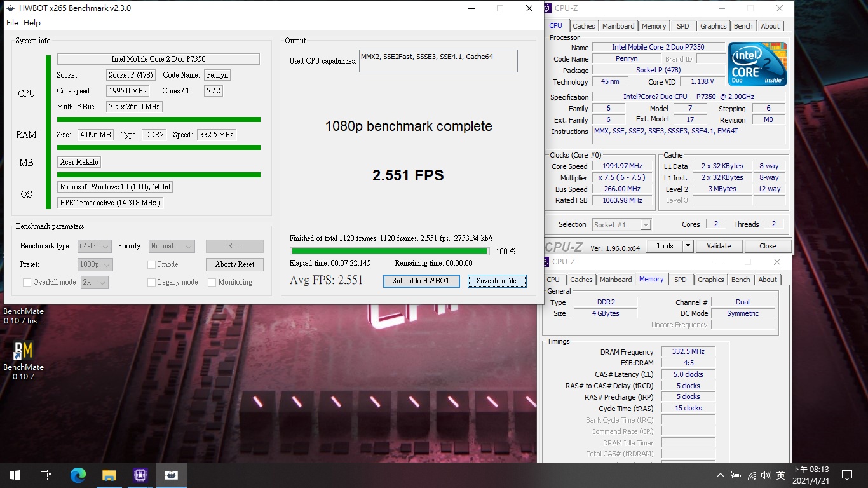Open the Help menu in HWBOT
Screen dimensions: 868x488
(32, 22)
